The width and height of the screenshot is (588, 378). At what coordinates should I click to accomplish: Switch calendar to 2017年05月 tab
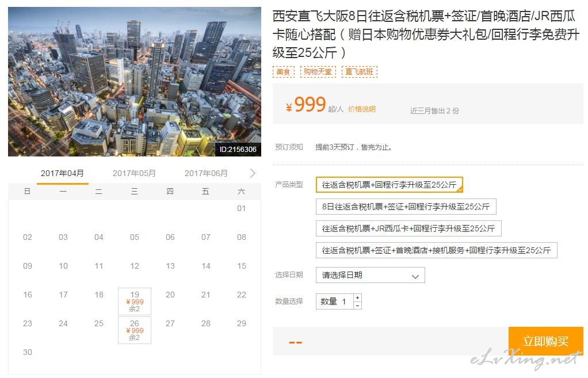click(134, 173)
